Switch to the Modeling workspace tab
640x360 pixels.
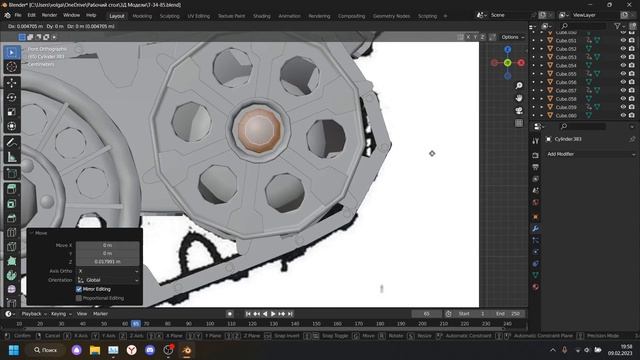[x=142, y=16]
